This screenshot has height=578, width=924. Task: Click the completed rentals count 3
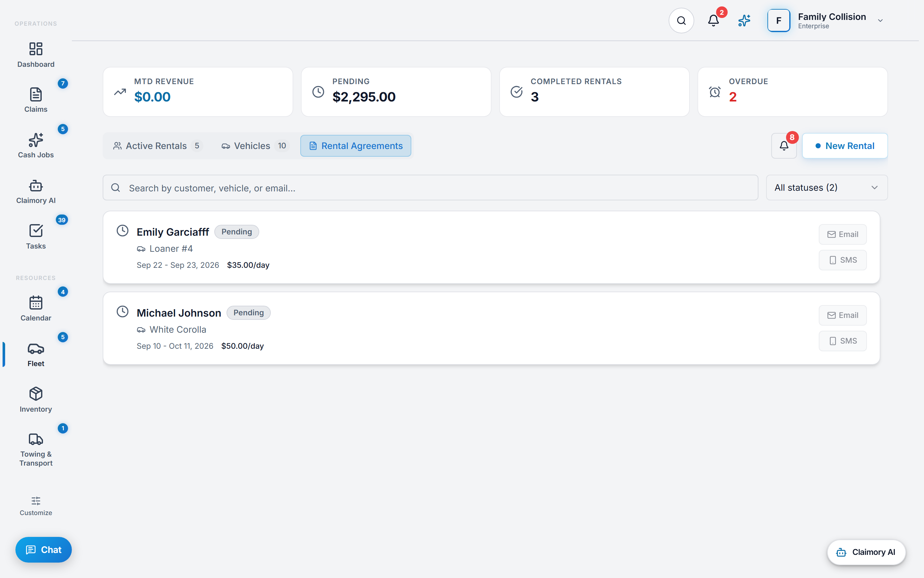(535, 97)
